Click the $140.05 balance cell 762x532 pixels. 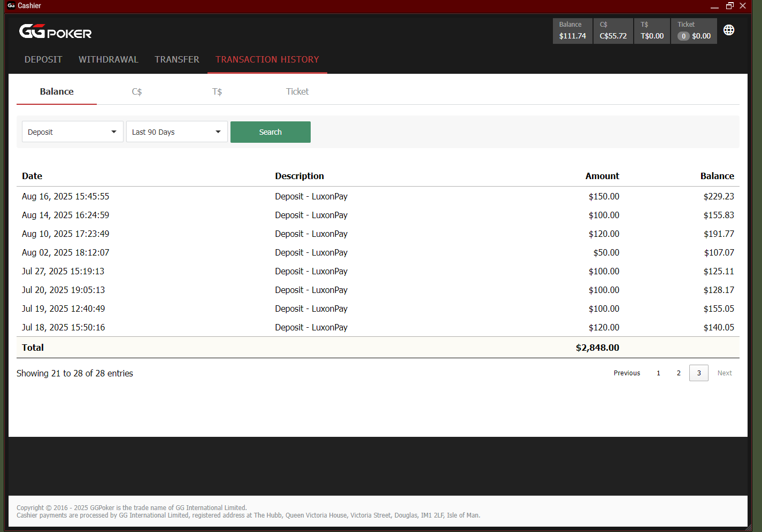[x=719, y=327]
